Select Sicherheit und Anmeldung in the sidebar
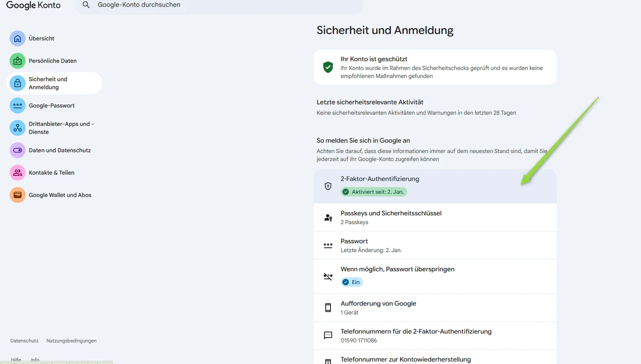 tap(54, 83)
